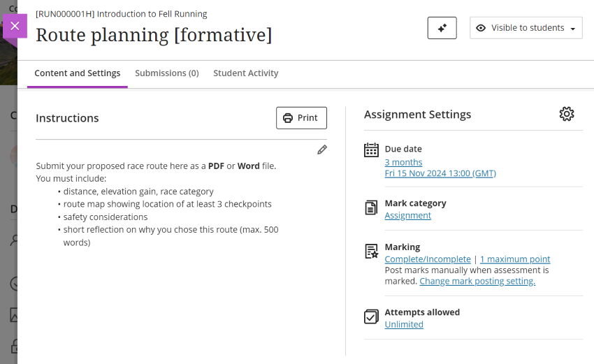Open Change mark posting setting link
The width and height of the screenshot is (594, 364).
pyautogui.click(x=477, y=282)
